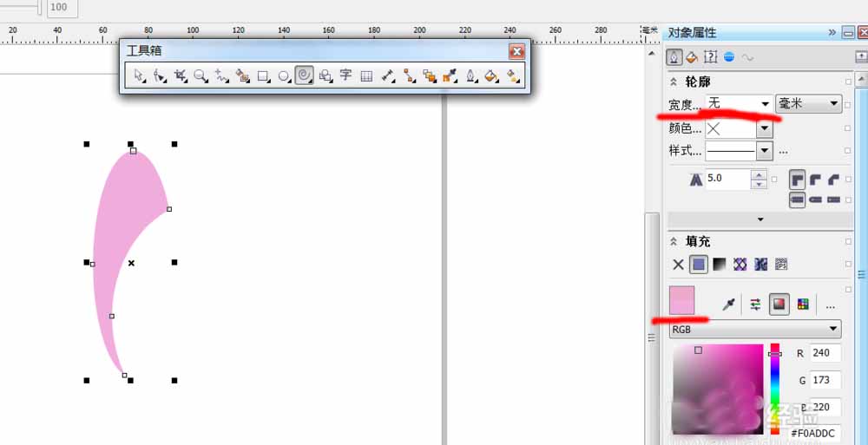Select rounded corners option
The image size is (868, 445).
[x=815, y=180]
